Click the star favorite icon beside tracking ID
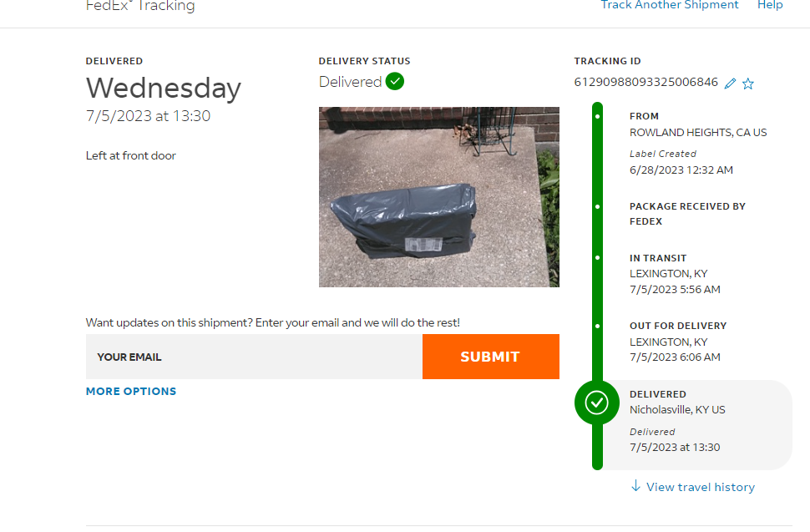 pos(748,84)
